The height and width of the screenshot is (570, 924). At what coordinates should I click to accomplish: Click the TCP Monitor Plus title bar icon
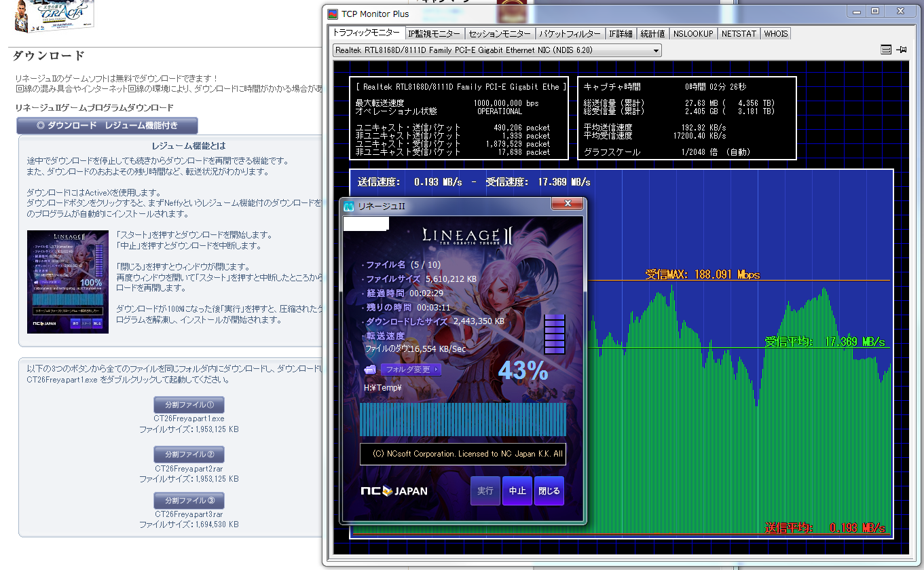click(x=333, y=14)
